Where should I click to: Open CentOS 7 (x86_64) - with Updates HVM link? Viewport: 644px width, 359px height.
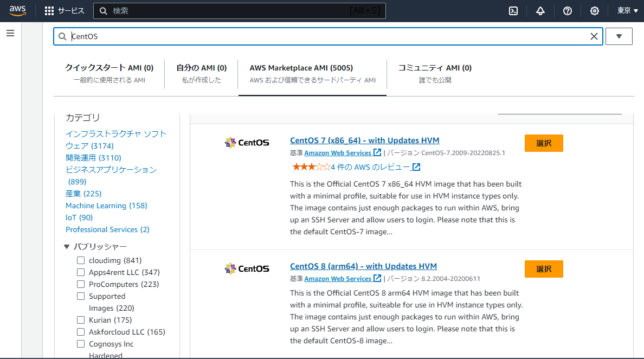point(365,140)
